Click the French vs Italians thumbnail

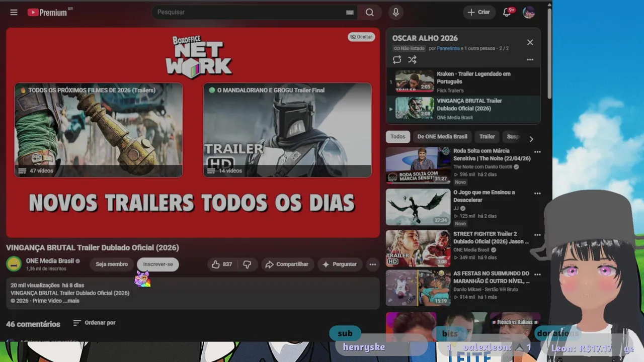514,326
